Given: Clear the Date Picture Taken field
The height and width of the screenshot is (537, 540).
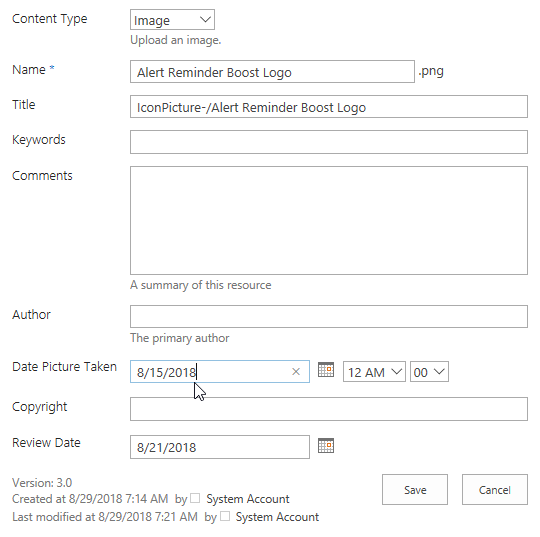Looking at the screenshot, I should click(x=296, y=372).
